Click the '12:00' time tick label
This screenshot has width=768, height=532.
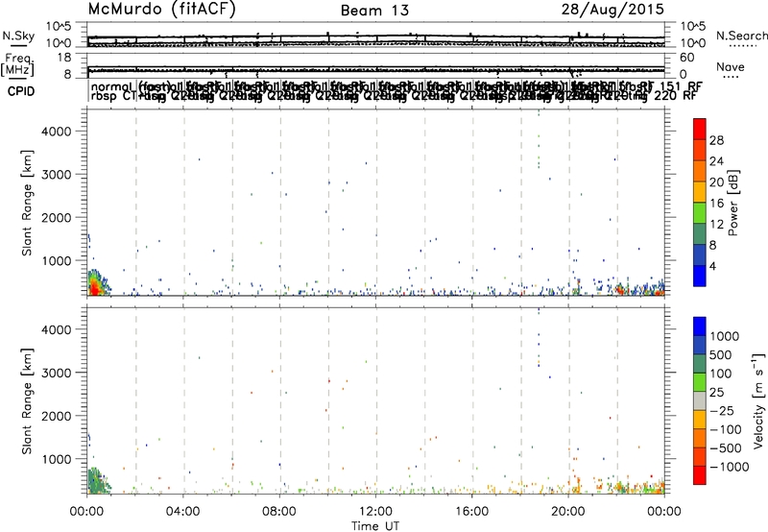coord(375,512)
